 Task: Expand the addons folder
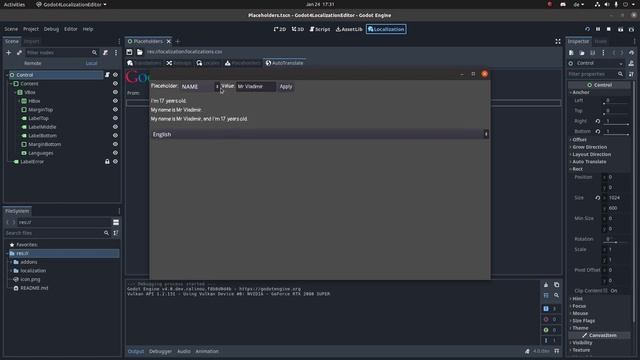point(11,262)
